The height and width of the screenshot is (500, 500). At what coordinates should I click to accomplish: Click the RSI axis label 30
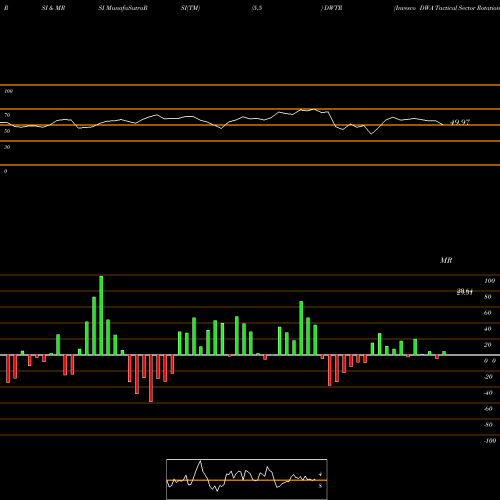tap(7, 147)
